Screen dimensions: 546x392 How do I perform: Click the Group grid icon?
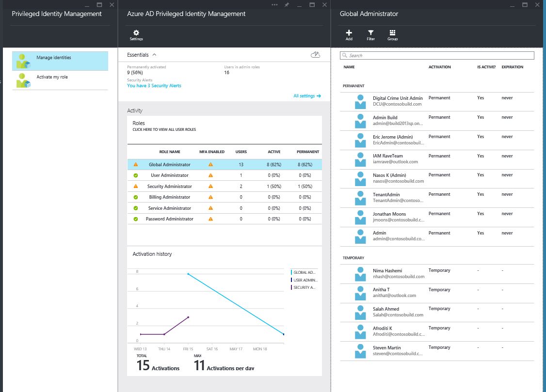pyautogui.click(x=392, y=32)
